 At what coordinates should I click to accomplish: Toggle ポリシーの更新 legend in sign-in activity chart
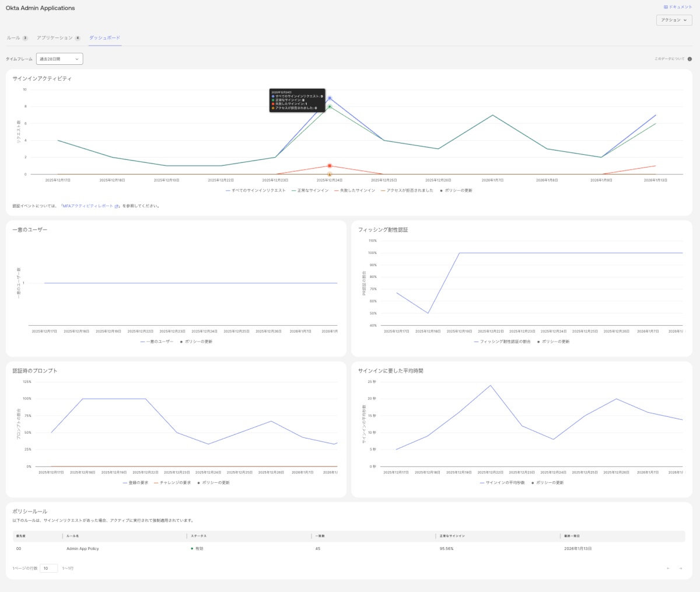pos(456,190)
